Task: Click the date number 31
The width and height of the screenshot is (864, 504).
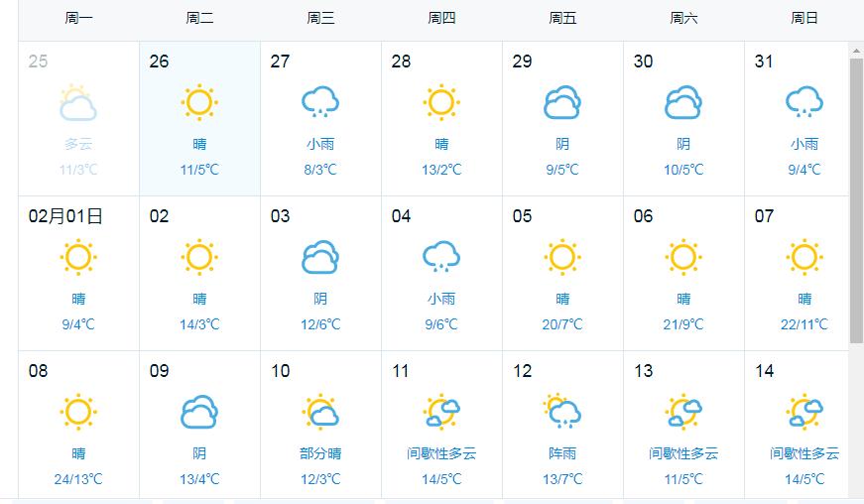Action: [764, 62]
